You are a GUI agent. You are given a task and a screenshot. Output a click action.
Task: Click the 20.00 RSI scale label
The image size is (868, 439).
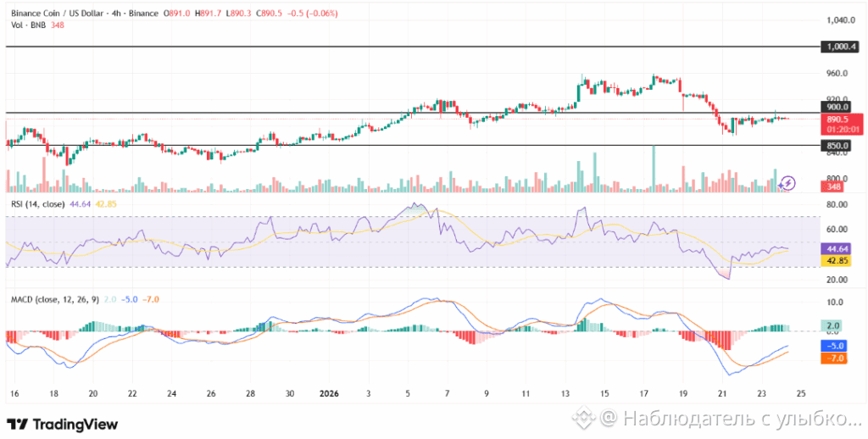pos(838,281)
